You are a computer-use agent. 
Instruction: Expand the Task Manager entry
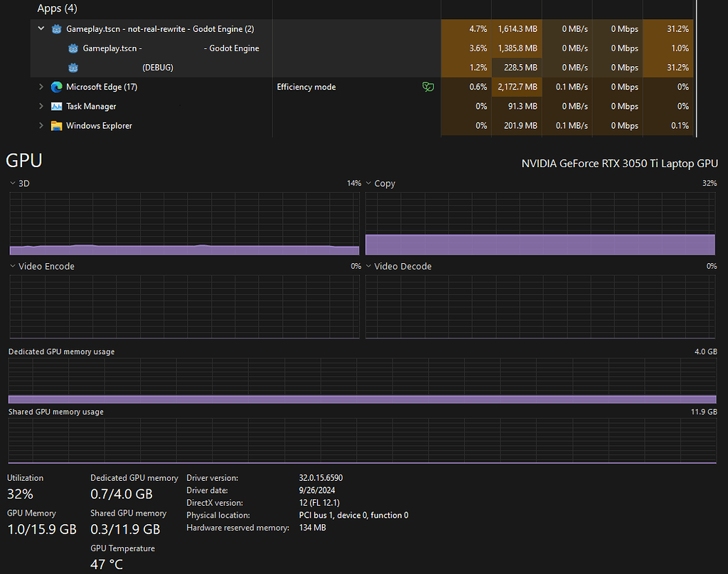41,106
